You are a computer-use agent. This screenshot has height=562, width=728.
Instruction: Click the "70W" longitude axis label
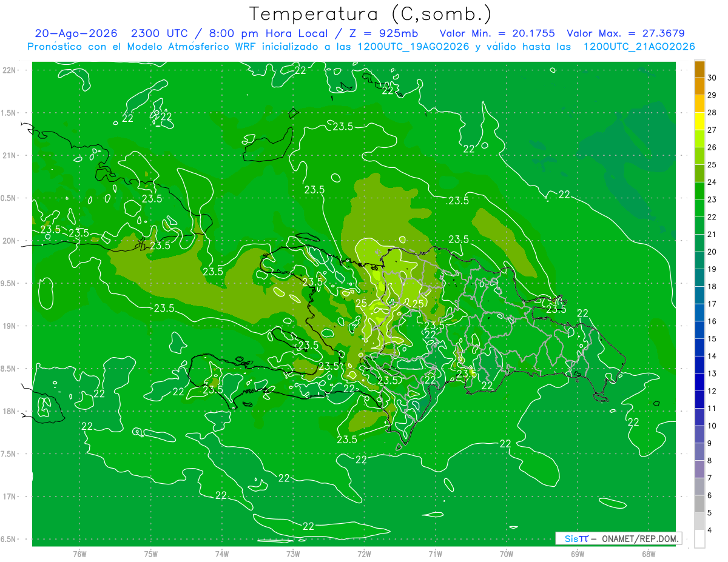click(x=507, y=554)
